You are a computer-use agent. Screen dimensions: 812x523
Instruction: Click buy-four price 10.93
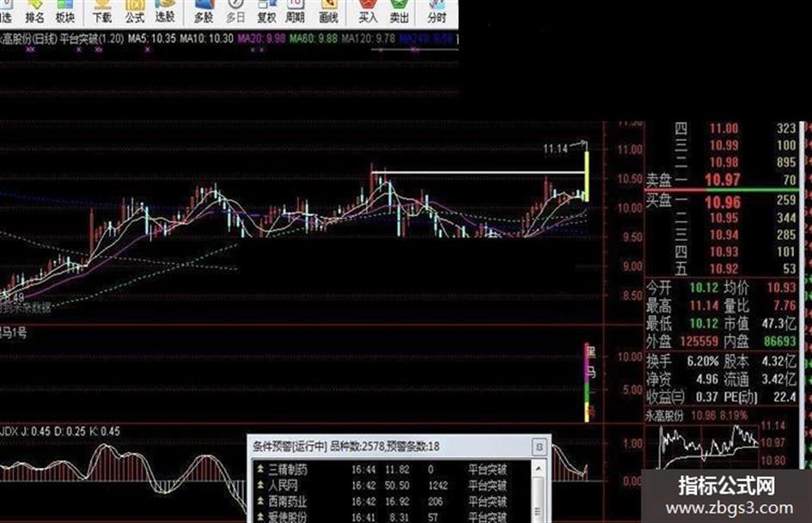(723, 252)
